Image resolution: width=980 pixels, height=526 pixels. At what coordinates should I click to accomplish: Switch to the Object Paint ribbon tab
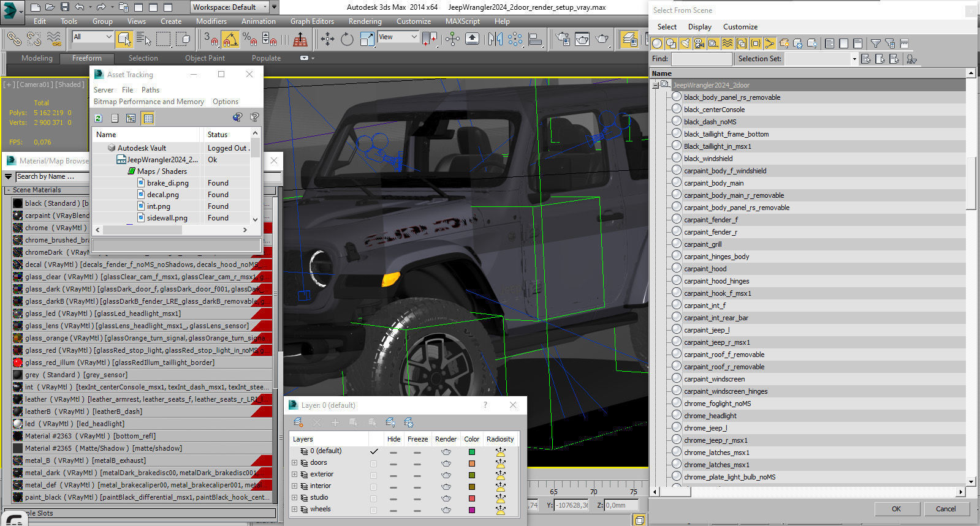coord(205,58)
